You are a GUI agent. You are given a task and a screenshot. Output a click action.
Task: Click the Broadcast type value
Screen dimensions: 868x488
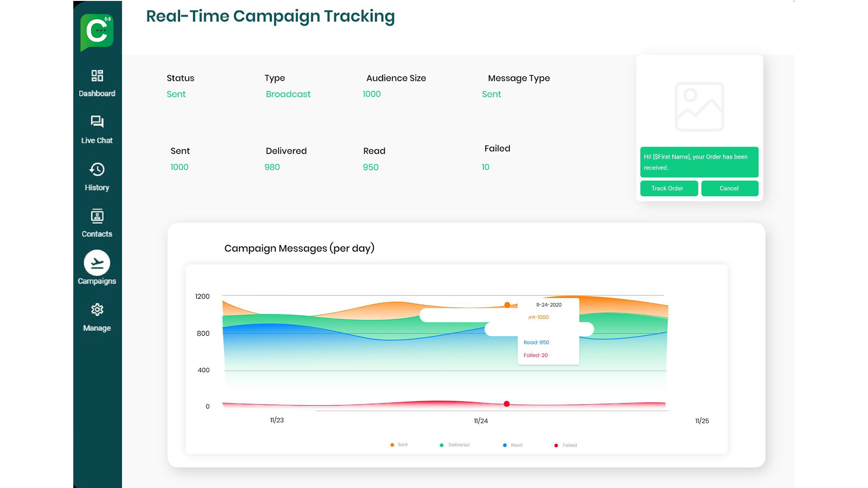[x=288, y=94]
